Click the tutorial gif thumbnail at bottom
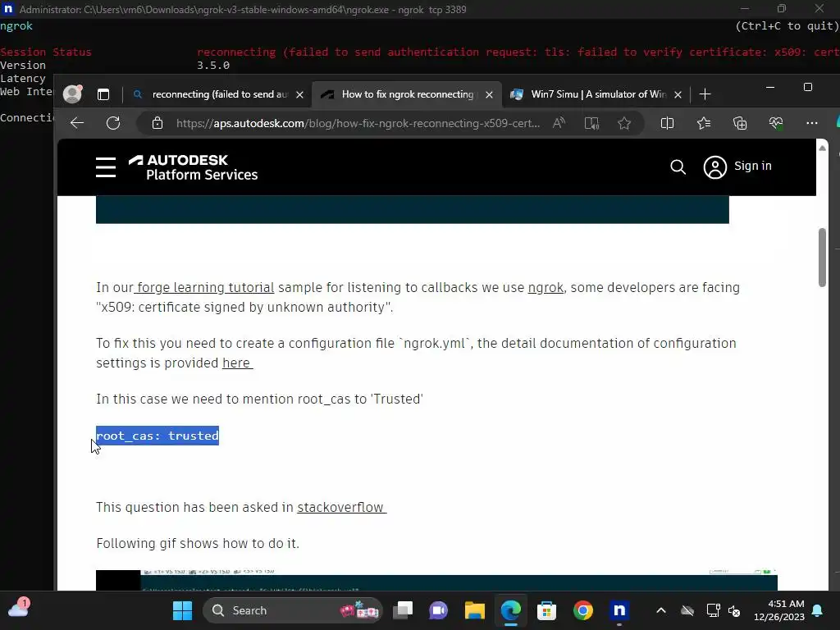The image size is (840, 630). coord(436,580)
